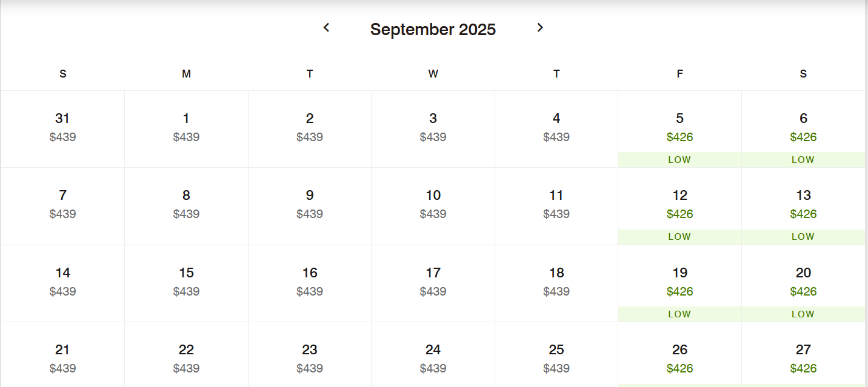Select September 1 date cell
Viewport: 868px width, 387px height.
[x=186, y=129]
